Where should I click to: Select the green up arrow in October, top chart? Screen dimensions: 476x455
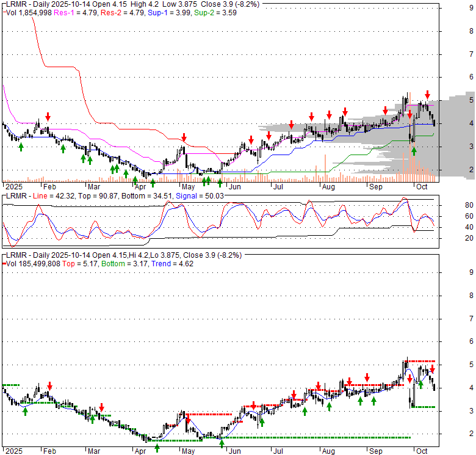(x=413, y=150)
